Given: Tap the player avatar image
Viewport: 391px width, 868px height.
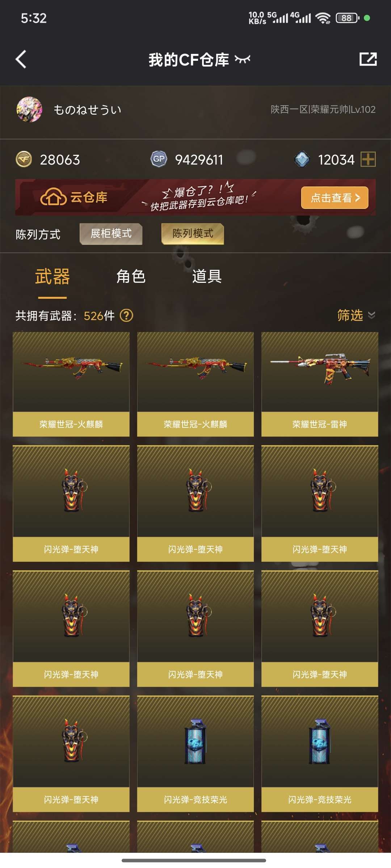Looking at the screenshot, I should coord(29,109).
